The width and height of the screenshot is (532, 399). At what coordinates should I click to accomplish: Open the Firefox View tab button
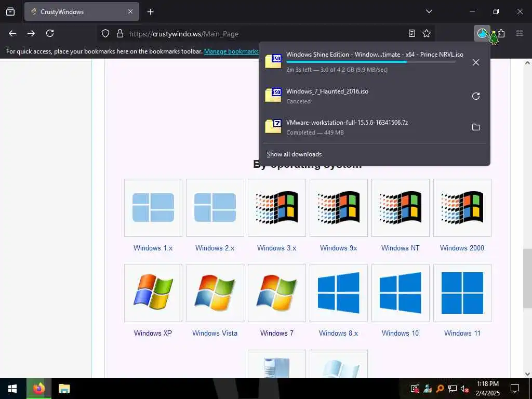coord(10,11)
